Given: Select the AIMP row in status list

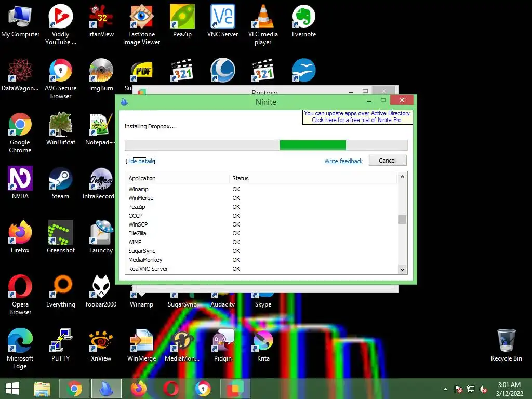Looking at the screenshot, I should (x=262, y=242).
